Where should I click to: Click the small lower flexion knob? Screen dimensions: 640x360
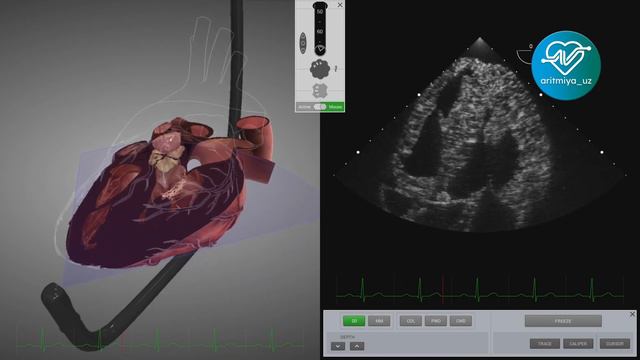click(x=320, y=91)
